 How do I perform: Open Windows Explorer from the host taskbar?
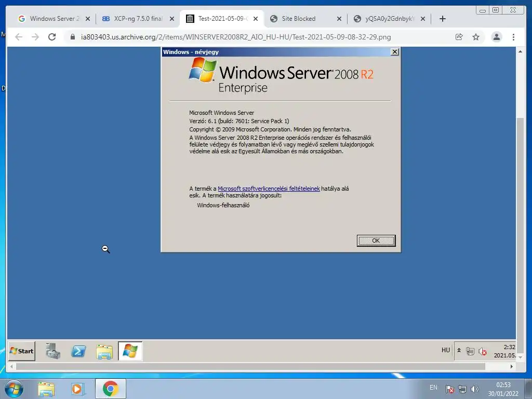pyautogui.click(x=46, y=389)
